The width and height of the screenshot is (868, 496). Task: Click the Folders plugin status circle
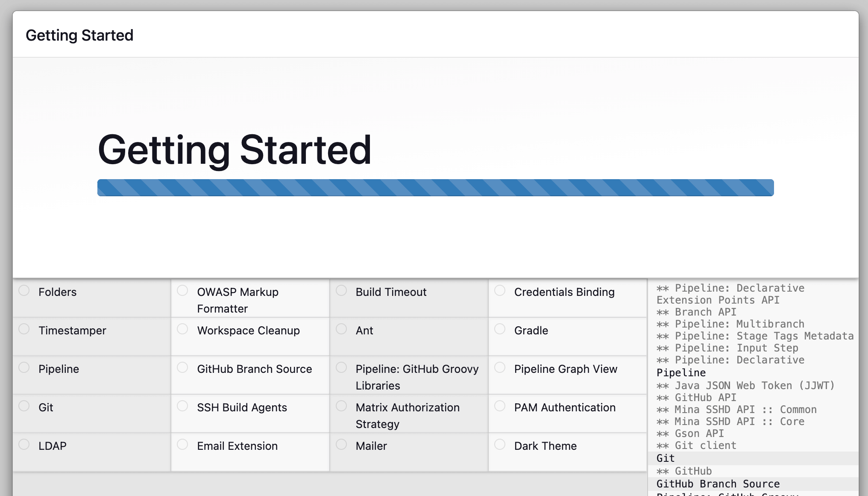[24, 291]
